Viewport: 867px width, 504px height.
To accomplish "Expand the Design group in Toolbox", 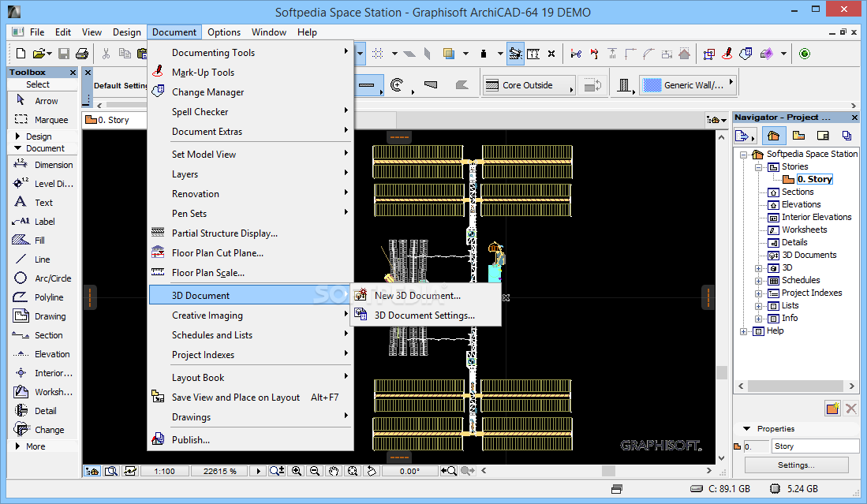I will click(17, 136).
